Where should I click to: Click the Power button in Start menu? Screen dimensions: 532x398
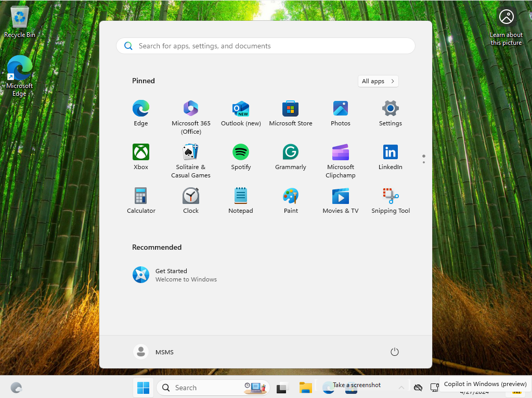pyautogui.click(x=394, y=352)
